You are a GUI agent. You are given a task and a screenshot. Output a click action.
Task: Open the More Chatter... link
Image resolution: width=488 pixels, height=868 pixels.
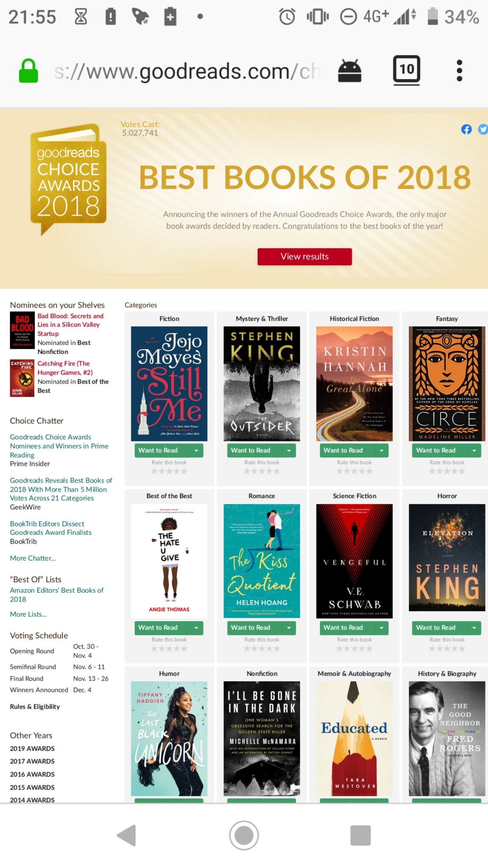[33, 558]
